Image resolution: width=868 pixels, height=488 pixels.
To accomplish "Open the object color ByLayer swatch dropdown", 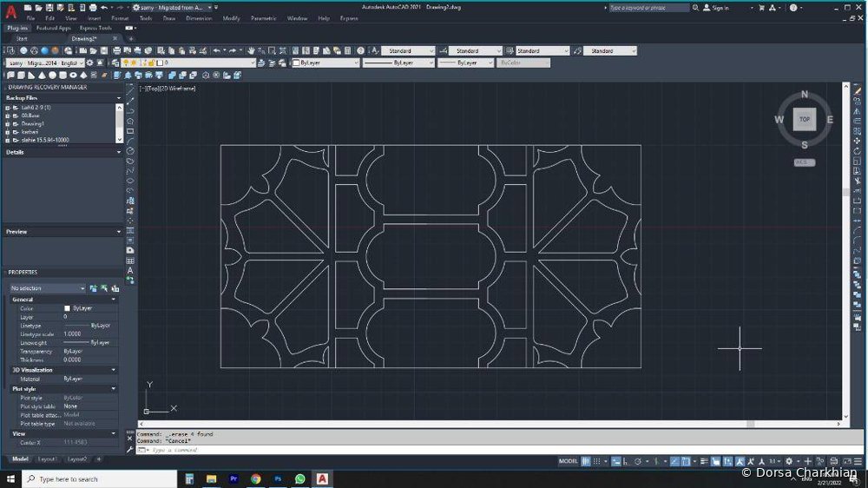I will click(325, 63).
